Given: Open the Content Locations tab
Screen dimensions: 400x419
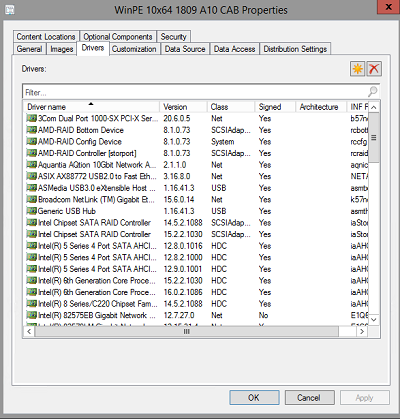Looking at the screenshot, I should 46,37.
